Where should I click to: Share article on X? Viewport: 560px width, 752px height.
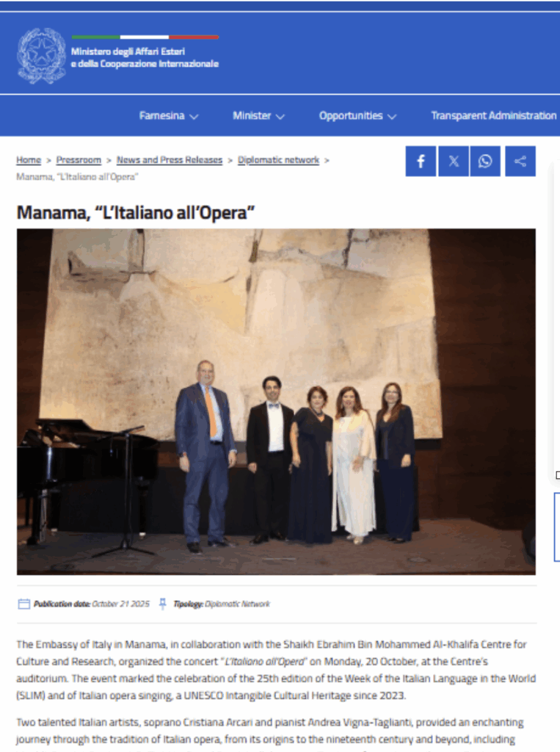(454, 161)
